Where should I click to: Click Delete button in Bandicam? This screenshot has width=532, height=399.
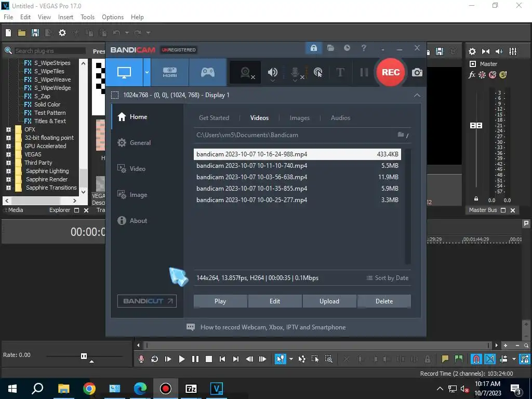point(384,301)
